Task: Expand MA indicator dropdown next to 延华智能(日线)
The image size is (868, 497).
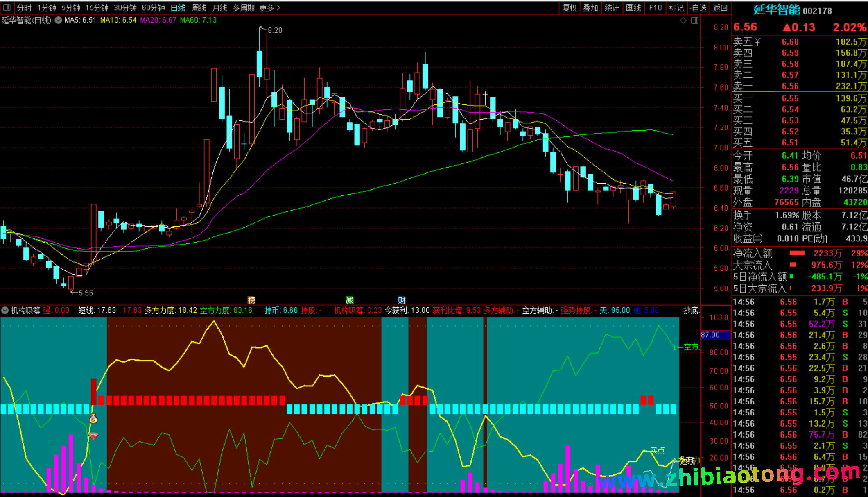Action: coord(58,20)
